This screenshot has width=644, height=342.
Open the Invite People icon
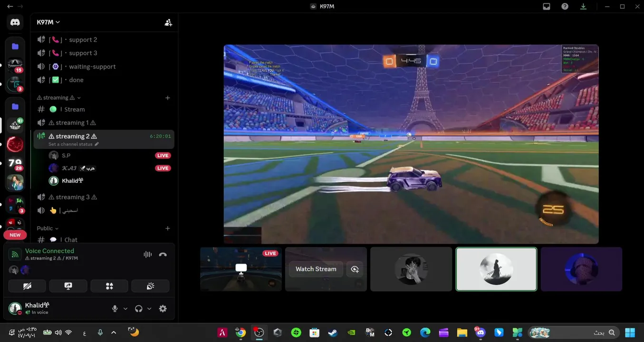pyautogui.click(x=168, y=22)
